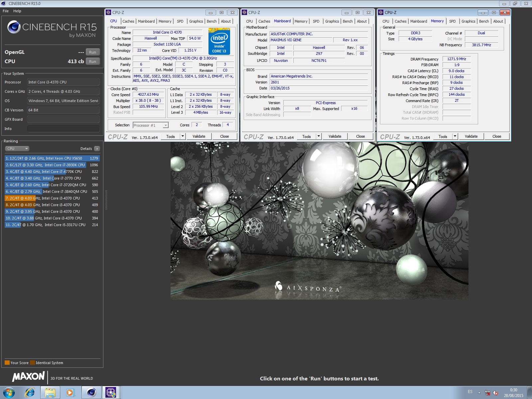Click Tools button in Mainboard CPU-Z window
Screen dimensions: 532x399
[307, 136]
